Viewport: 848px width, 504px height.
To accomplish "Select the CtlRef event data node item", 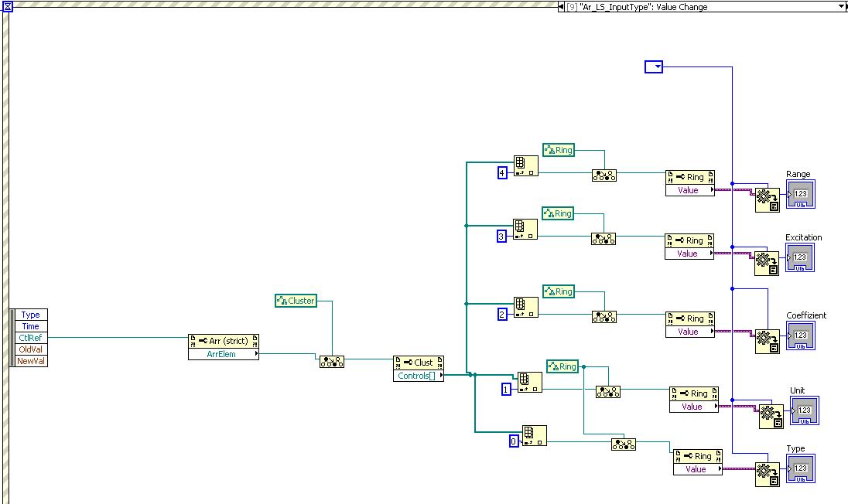I will pyautogui.click(x=31, y=338).
